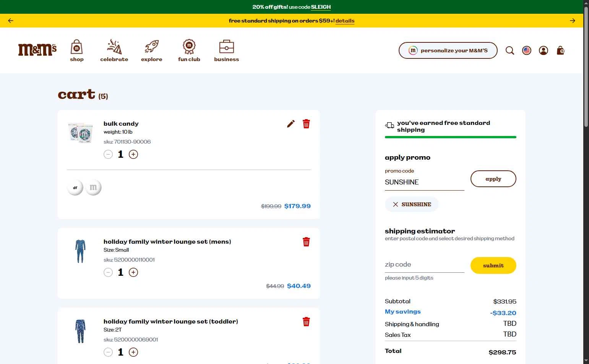Click the promo code input field
The image size is (589, 364).
click(x=424, y=182)
